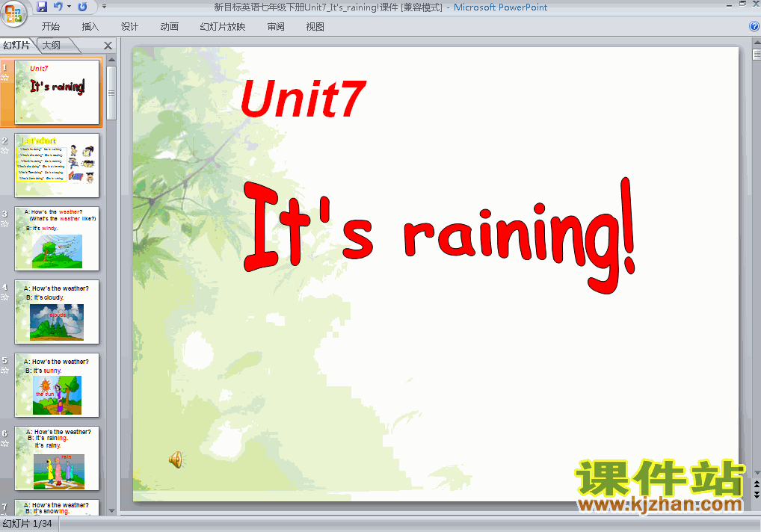The image size is (761, 532).
Task: Go to next slide double-arrow button
Action: point(757,494)
